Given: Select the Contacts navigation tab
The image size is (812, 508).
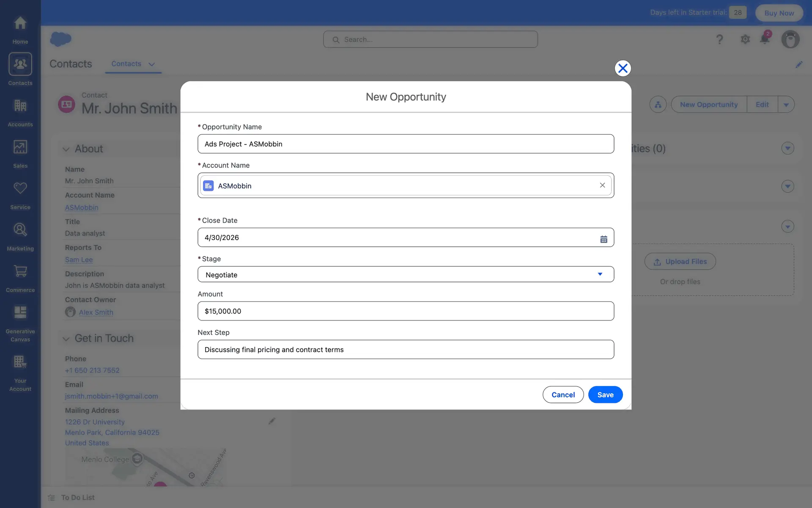Looking at the screenshot, I should coord(126,64).
